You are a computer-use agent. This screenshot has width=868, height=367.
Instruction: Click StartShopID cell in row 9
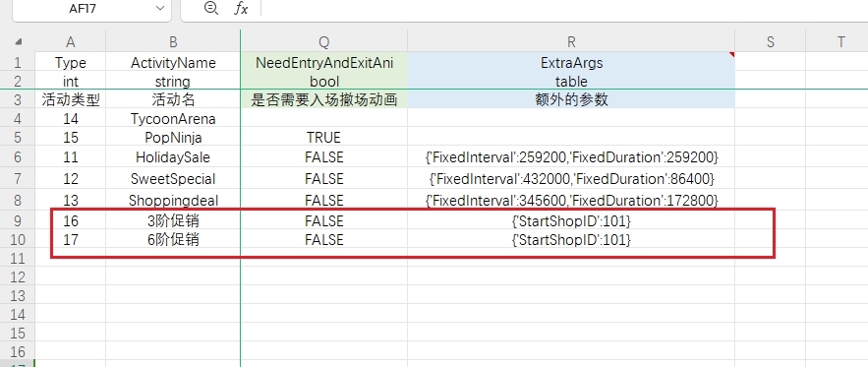tap(571, 220)
